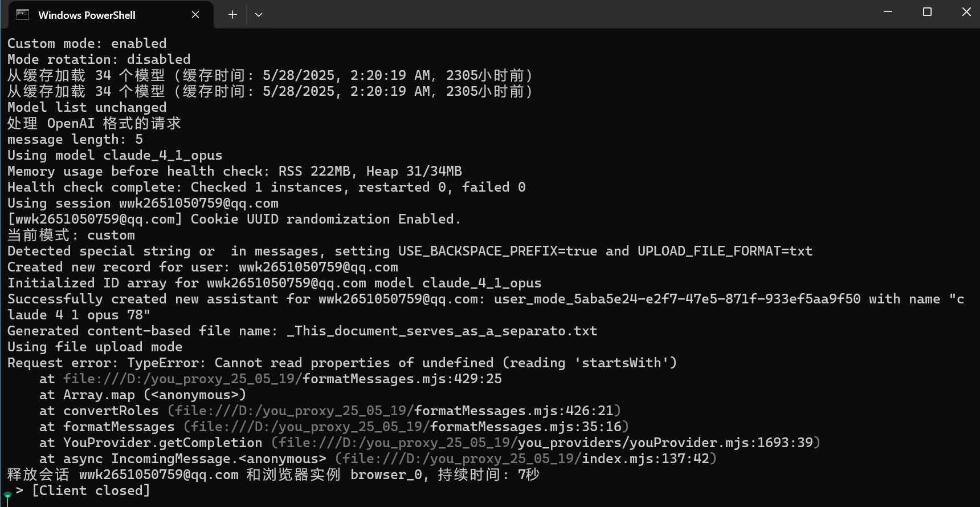Click the email in "Using session" line

[199, 204]
